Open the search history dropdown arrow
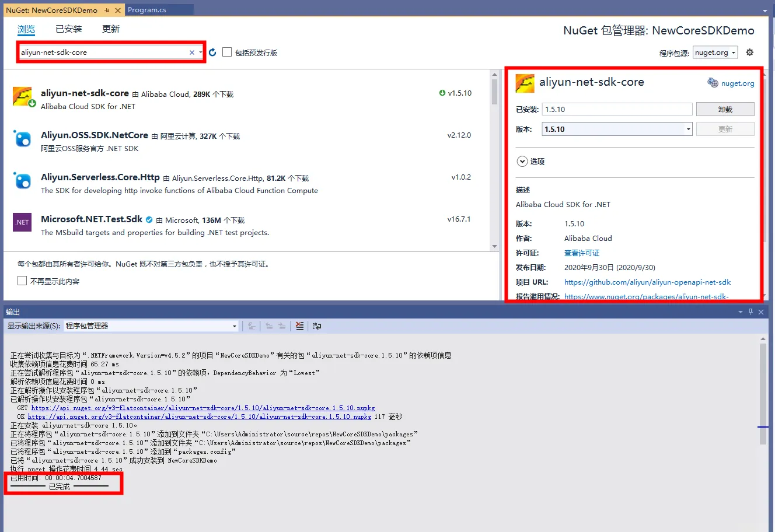The width and height of the screenshot is (775, 532). pos(201,52)
